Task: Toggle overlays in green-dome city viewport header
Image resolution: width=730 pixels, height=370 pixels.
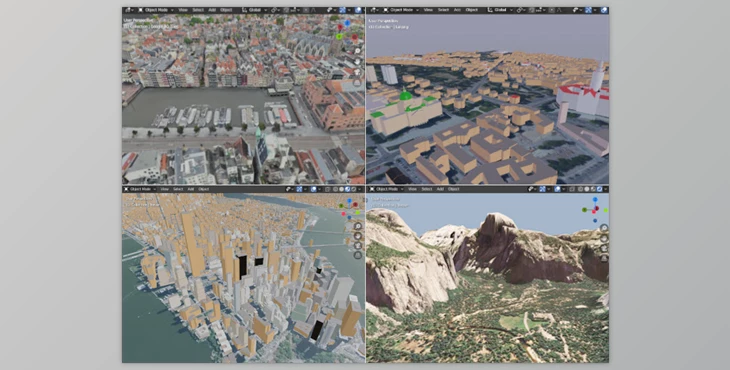Action: pos(604,10)
